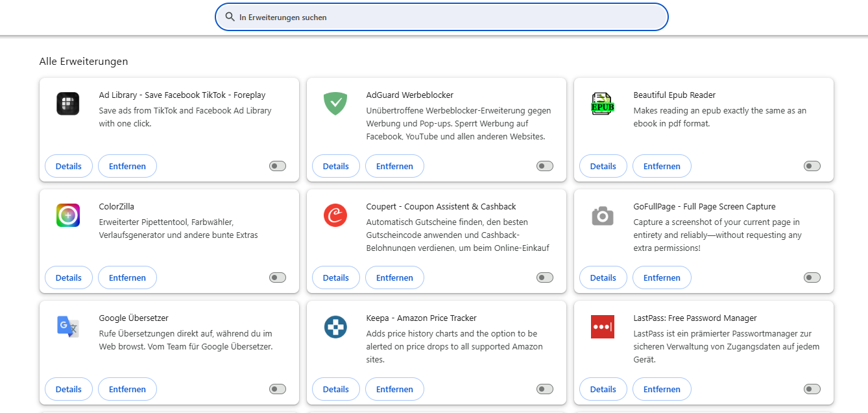
Task: Enable the LastPass extension switch
Action: (x=812, y=389)
